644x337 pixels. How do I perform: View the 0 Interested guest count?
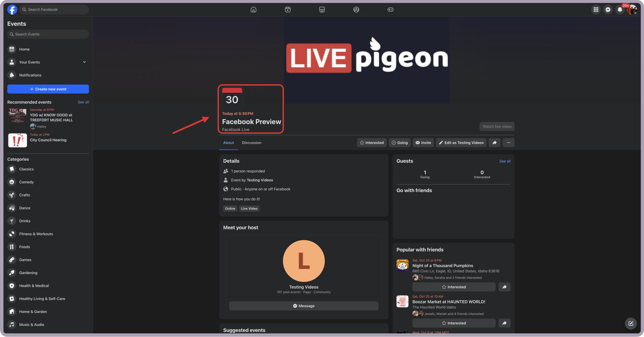click(482, 174)
